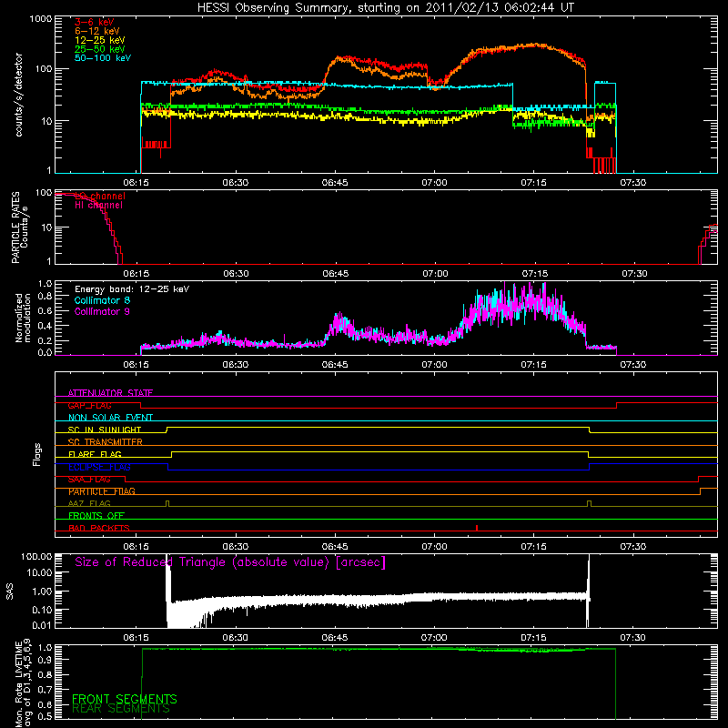728x728 pixels.
Task: Click '07:30' tick under the SAS panel
Action: 632,638
